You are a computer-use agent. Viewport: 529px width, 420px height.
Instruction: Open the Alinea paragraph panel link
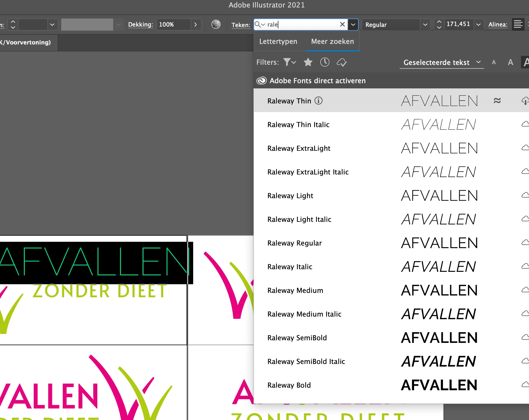pos(498,25)
